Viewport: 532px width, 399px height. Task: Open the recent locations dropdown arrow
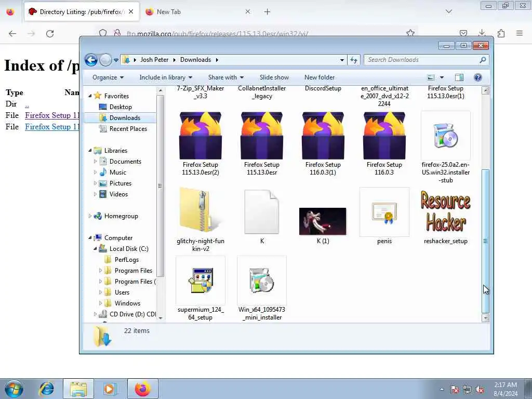point(116,60)
